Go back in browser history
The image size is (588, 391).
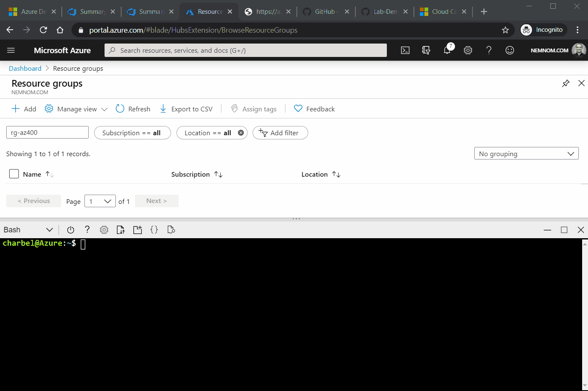pyautogui.click(x=10, y=30)
